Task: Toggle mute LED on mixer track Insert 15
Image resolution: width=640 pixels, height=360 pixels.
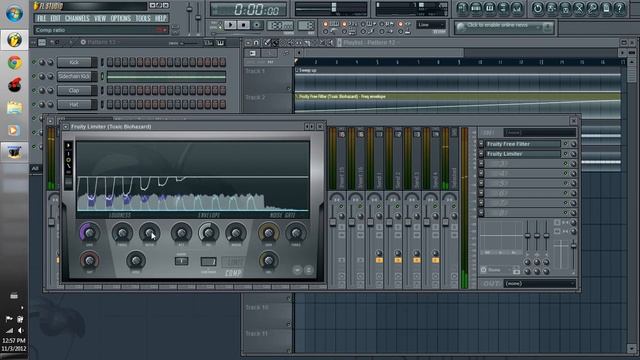Action: coord(342,207)
